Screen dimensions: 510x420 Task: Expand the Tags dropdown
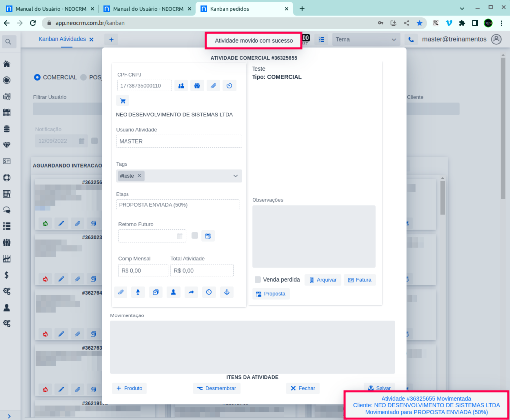235,176
